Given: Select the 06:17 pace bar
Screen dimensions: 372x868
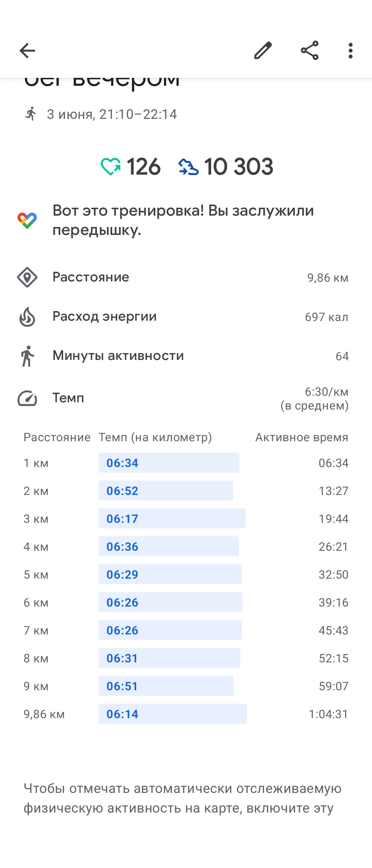Looking at the screenshot, I should [172, 518].
